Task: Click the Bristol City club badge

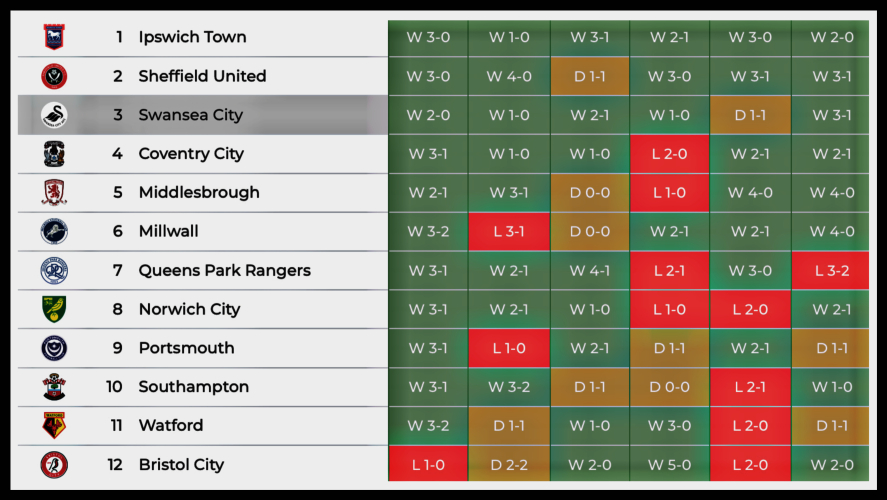Action: coord(54,464)
